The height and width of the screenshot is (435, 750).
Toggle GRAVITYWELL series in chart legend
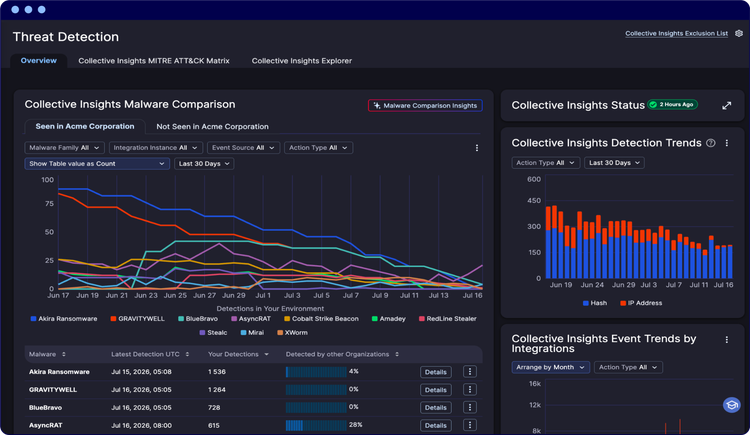[137, 319]
